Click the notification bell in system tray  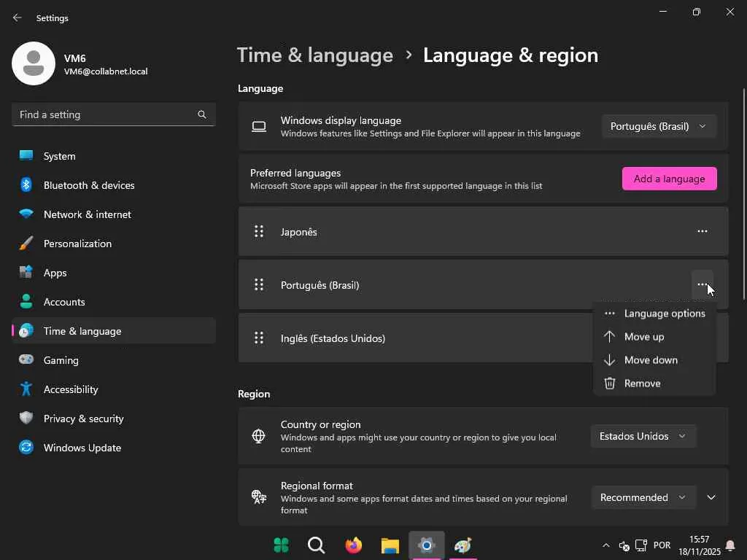(x=730, y=545)
